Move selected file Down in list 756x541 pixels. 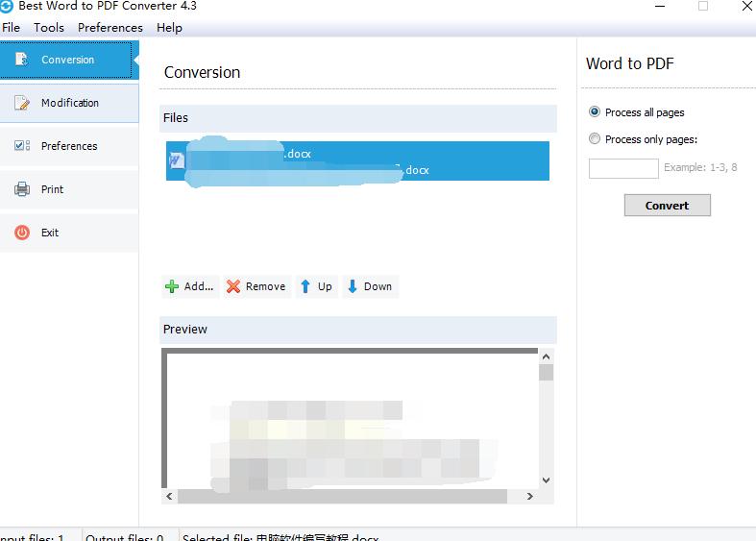[x=369, y=286]
